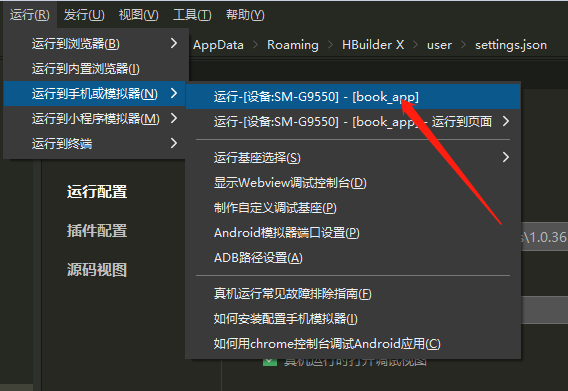
Task: Toggle the green checkbox below the menu
Action: click(x=270, y=362)
